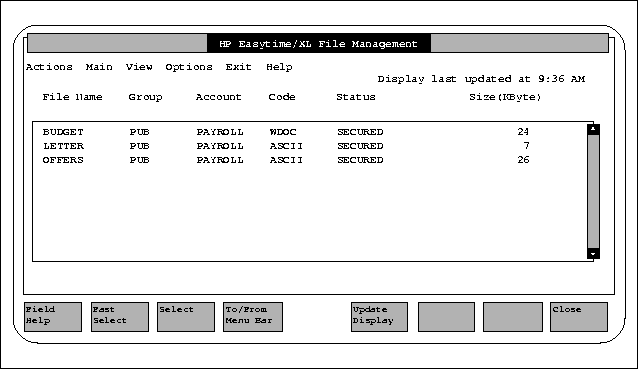Viewport: 638px width, 369px height.
Task: Open the Exit menu
Action: (238, 67)
